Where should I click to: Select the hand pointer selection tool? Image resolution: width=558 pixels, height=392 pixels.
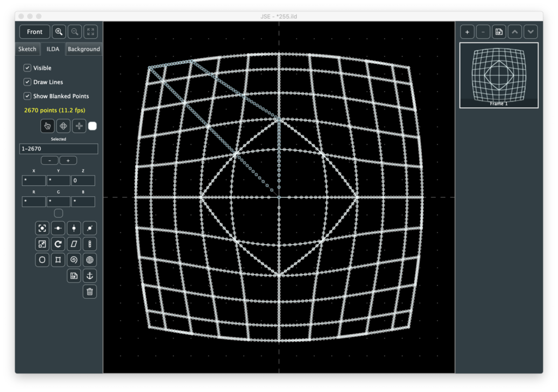click(47, 126)
